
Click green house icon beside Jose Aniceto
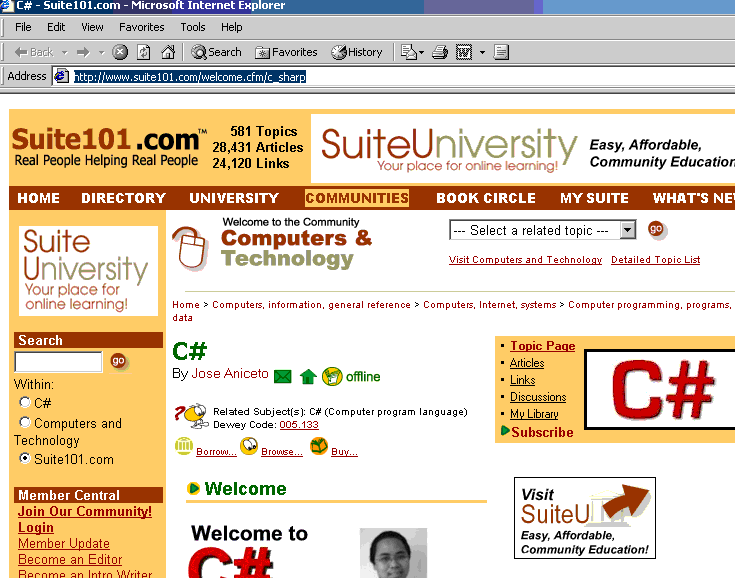click(308, 376)
